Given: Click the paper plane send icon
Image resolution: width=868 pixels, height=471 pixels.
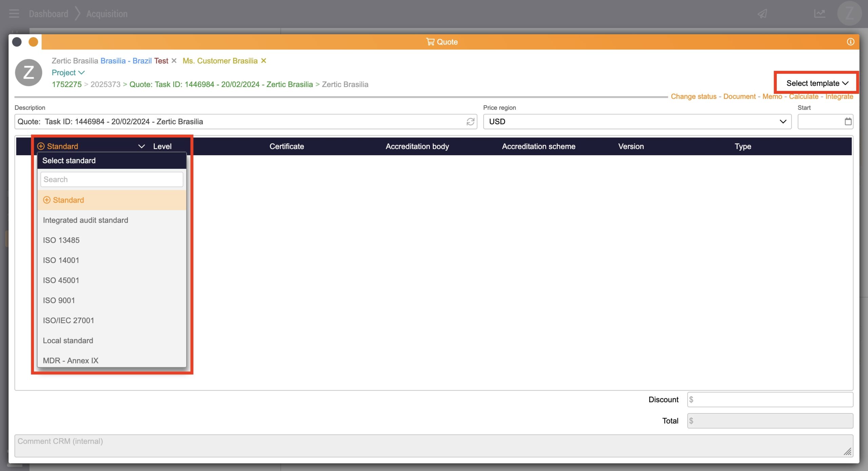Looking at the screenshot, I should (763, 14).
